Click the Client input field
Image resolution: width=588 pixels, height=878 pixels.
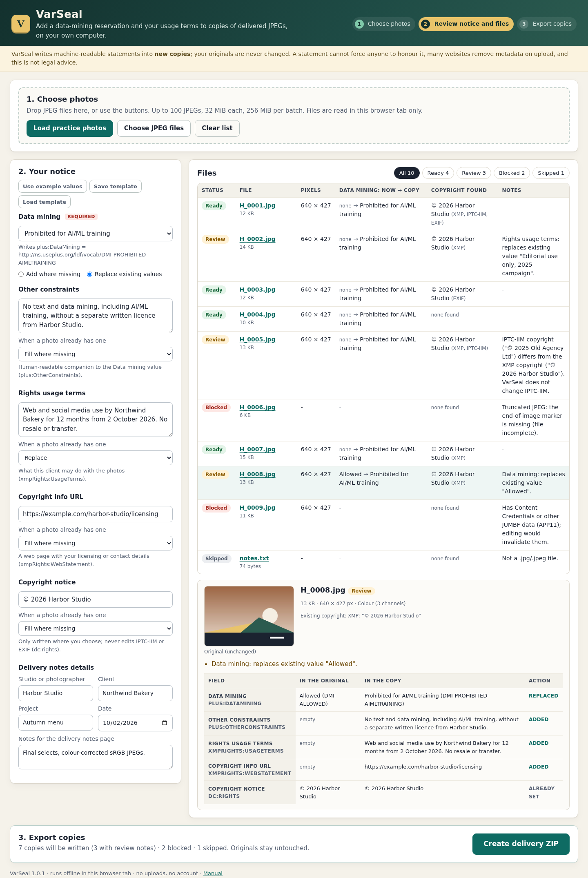[x=135, y=693]
